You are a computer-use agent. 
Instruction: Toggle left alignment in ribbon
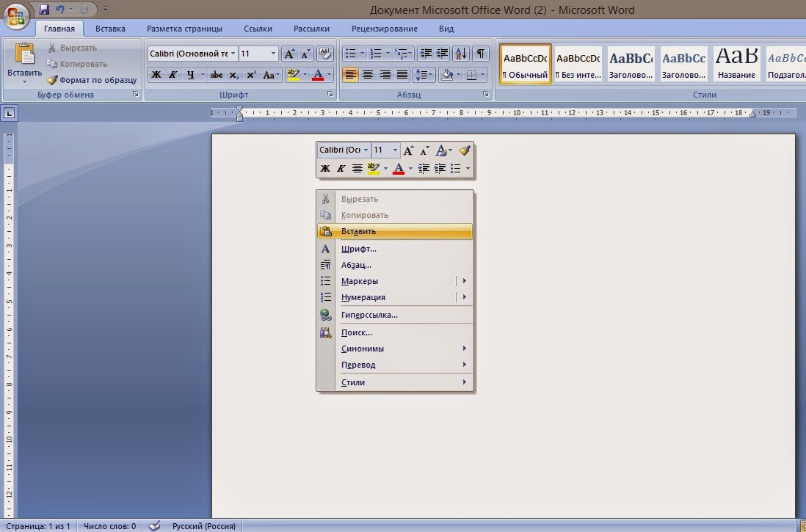(x=350, y=75)
